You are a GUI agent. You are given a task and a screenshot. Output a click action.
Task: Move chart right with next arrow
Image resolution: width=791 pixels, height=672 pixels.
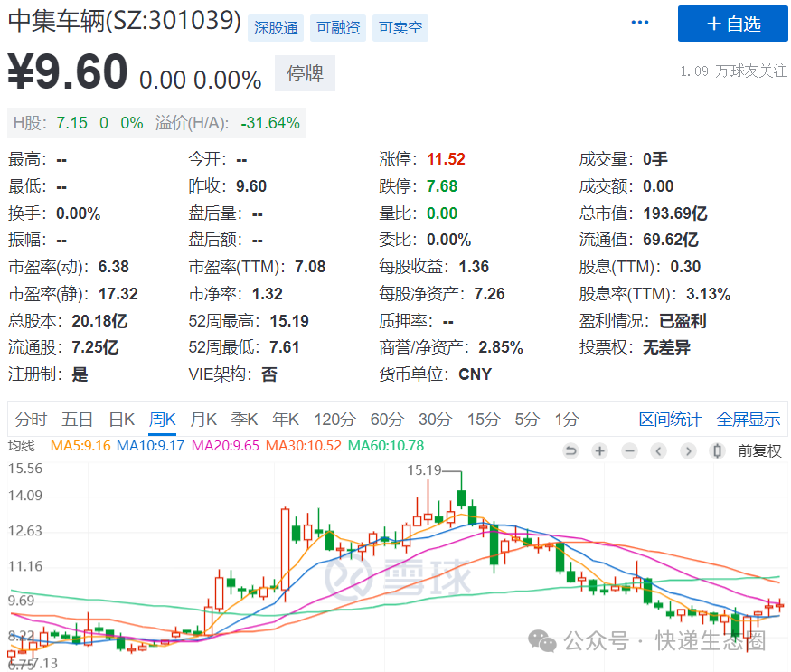[x=688, y=450]
